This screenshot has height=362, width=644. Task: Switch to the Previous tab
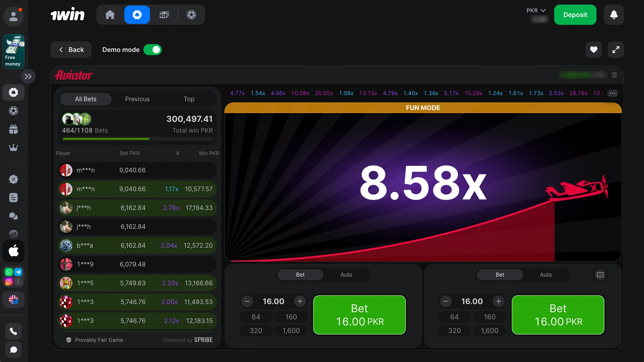[137, 99]
